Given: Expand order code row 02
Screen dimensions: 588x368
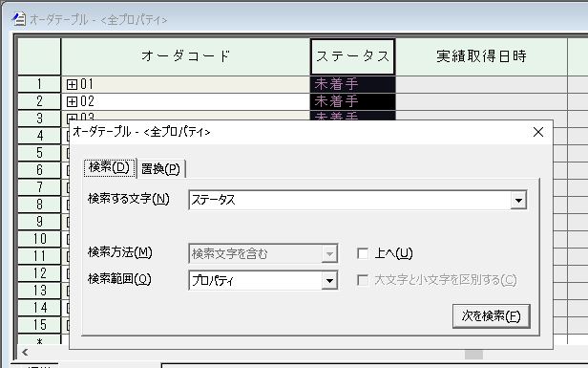Looking at the screenshot, I should tap(72, 101).
